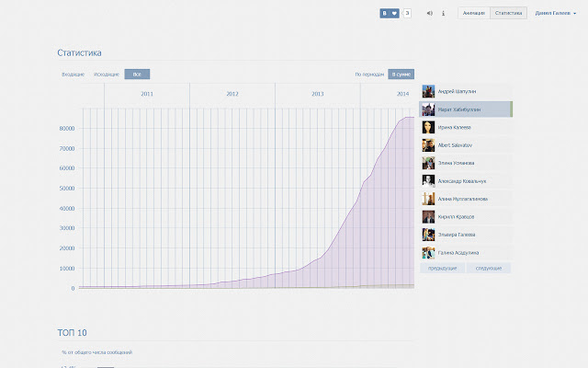Click the 2013 year label on chart
588x368 pixels.
318,94
